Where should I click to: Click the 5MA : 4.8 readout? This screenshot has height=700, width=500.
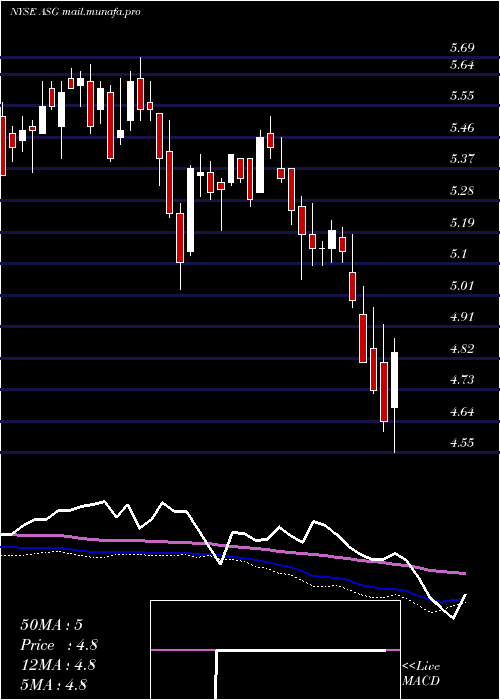53,684
